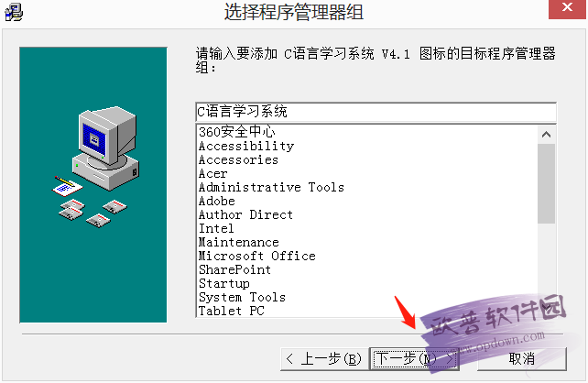Select the Microsoft Office group

tap(257, 256)
